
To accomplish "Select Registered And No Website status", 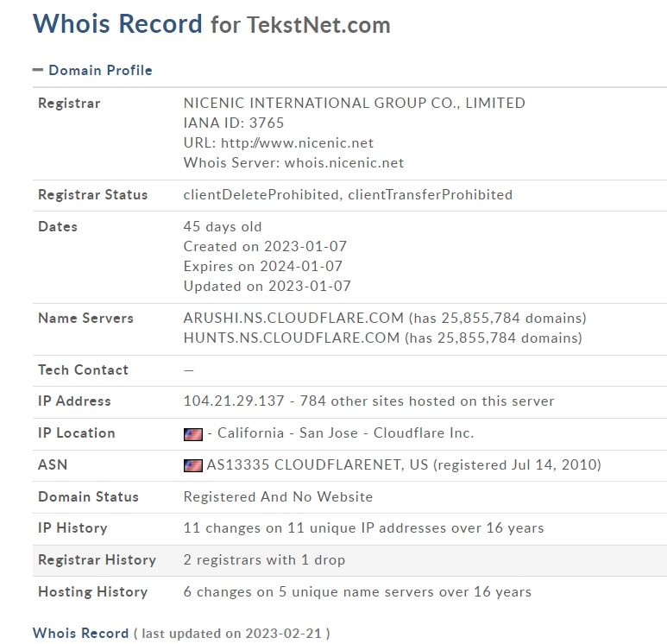I will [x=278, y=496].
